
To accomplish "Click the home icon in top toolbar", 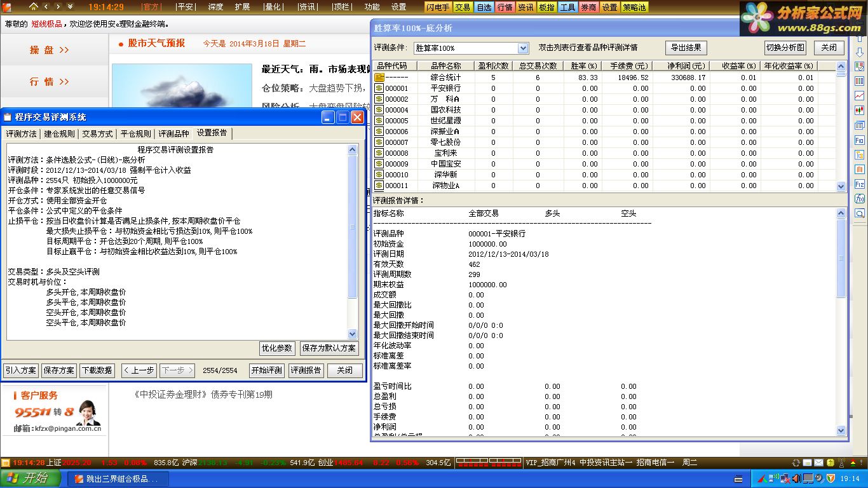I will 34,7.
